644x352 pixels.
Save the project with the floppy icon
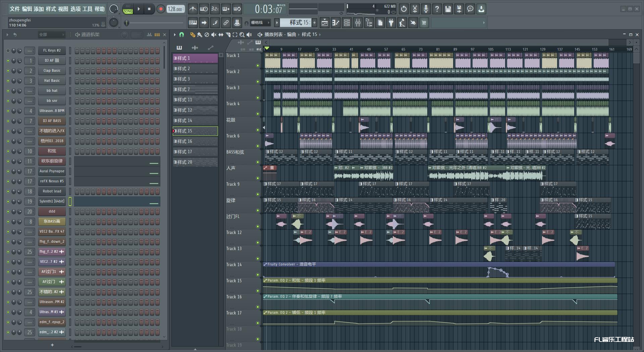[x=448, y=9]
